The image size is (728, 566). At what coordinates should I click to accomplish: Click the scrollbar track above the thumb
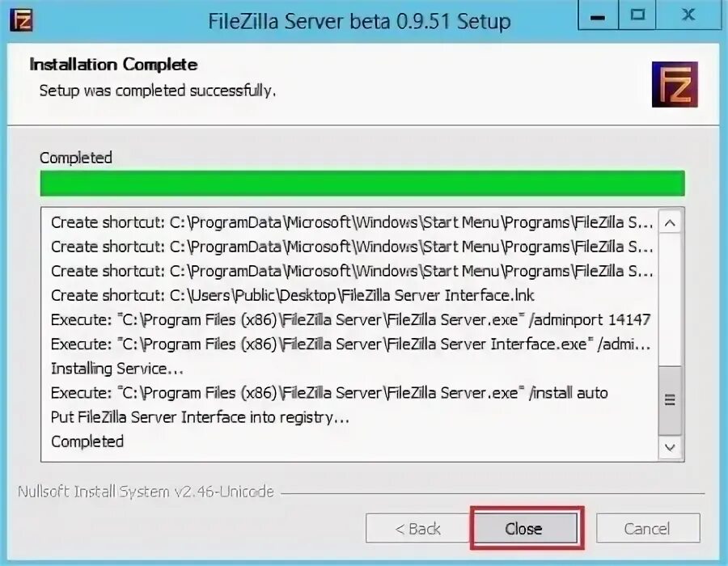670,300
